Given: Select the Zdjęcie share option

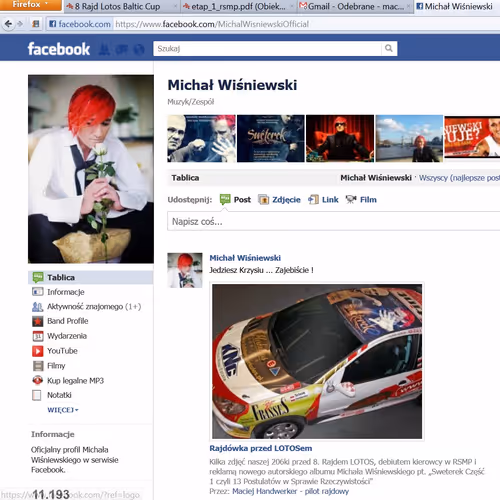Looking at the screenshot, I should [279, 200].
